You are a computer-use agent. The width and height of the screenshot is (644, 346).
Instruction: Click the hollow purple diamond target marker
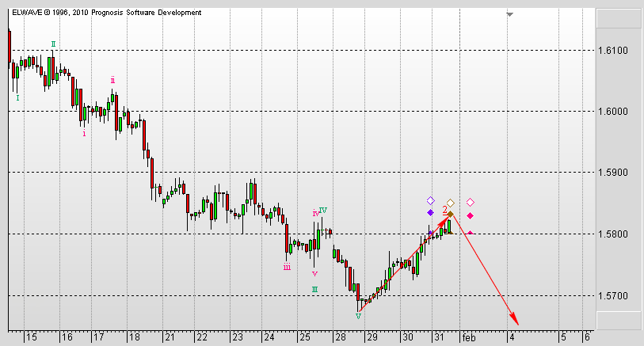pos(430,200)
